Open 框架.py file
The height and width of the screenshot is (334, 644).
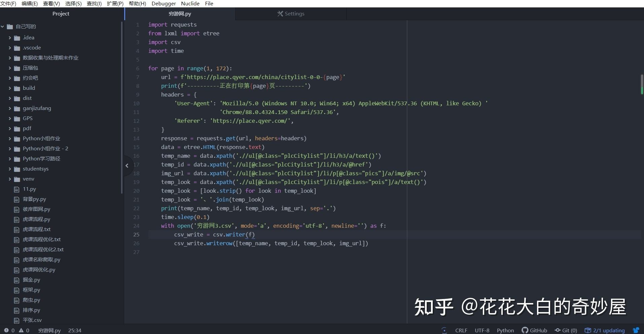click(x=31, y=290)
